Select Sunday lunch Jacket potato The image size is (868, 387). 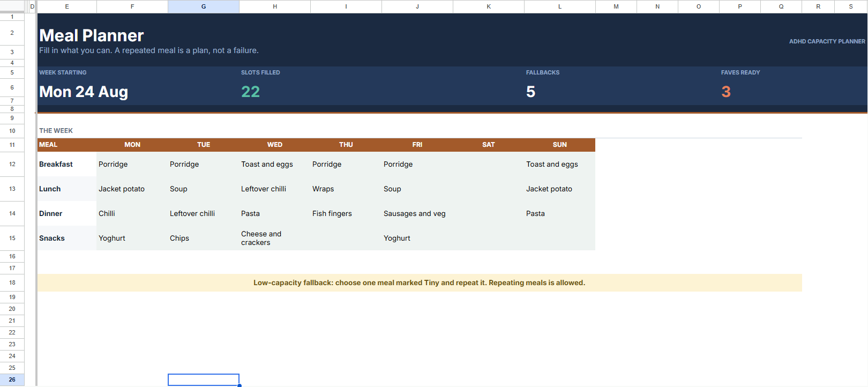click(560, 189)
